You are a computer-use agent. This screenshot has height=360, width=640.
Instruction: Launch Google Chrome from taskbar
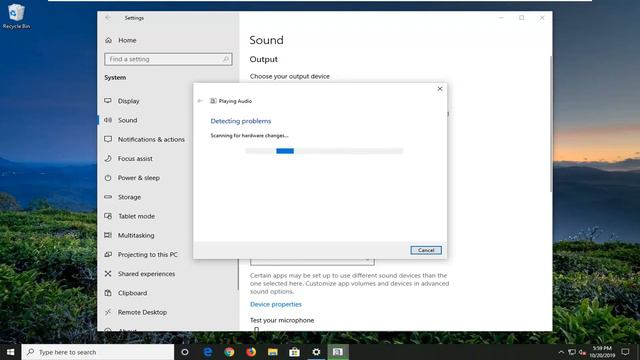[x=229, y=352]
